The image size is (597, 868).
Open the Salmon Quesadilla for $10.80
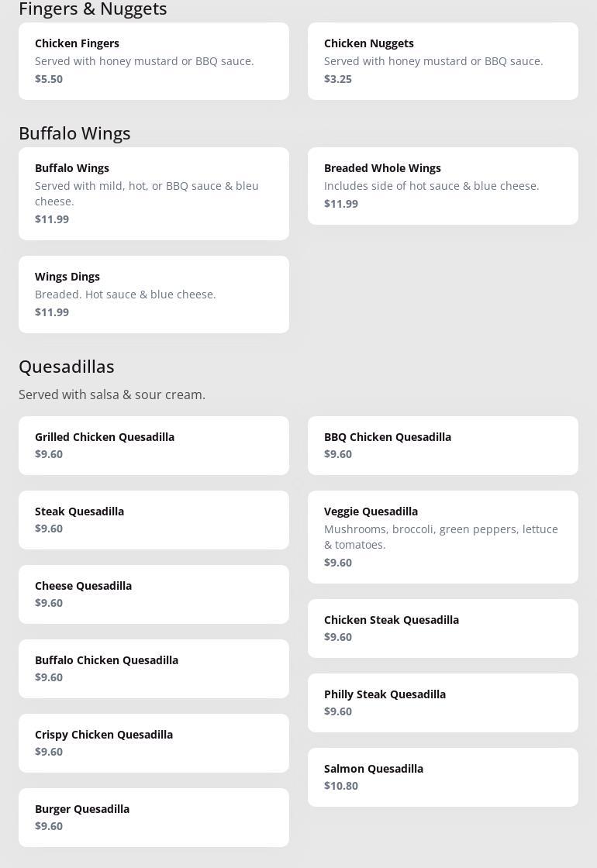(443, 777)
